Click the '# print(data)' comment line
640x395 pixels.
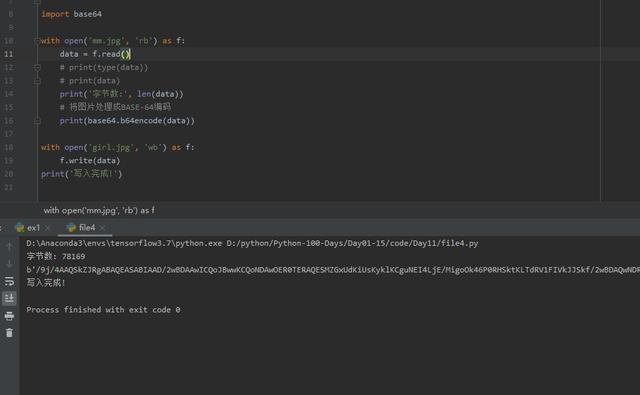[90, 81]
